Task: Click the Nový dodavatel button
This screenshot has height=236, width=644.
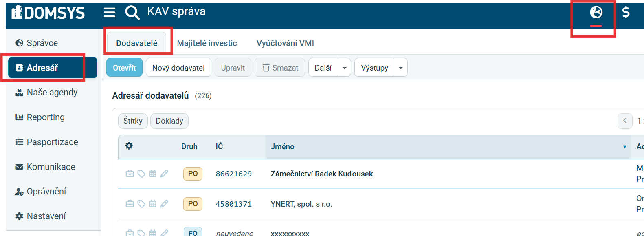Action: 178,68
